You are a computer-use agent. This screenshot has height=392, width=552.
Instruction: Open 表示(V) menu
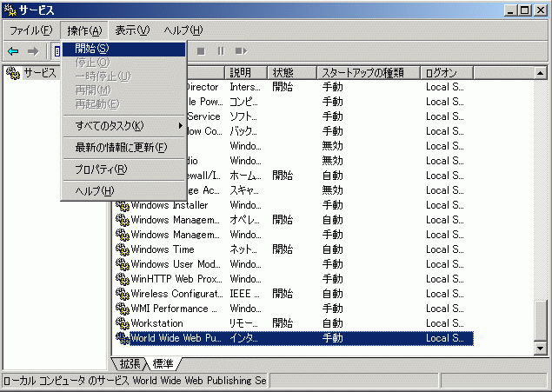132,30
